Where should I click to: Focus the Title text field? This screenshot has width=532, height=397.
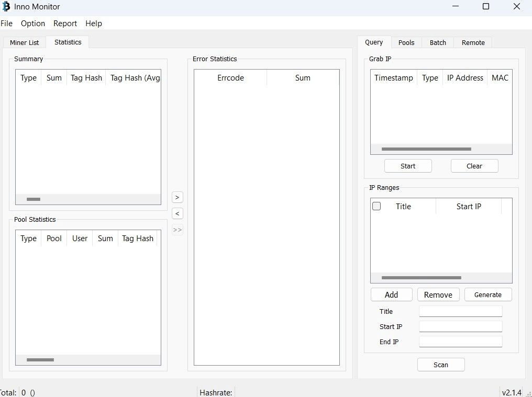tap(460, 311)
